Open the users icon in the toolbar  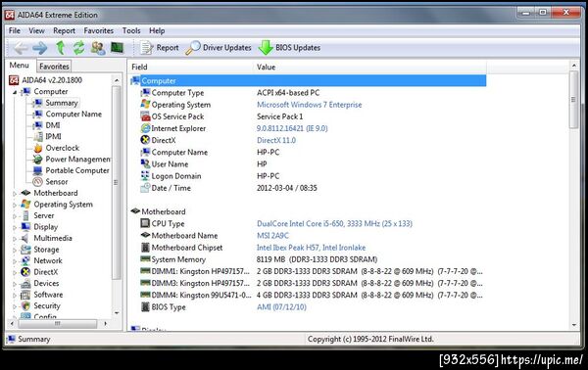click(98, 48)
